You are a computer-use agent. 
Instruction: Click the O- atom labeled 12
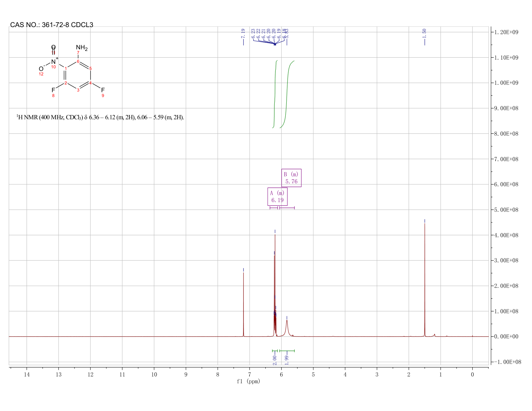click(x=41, y=69)
